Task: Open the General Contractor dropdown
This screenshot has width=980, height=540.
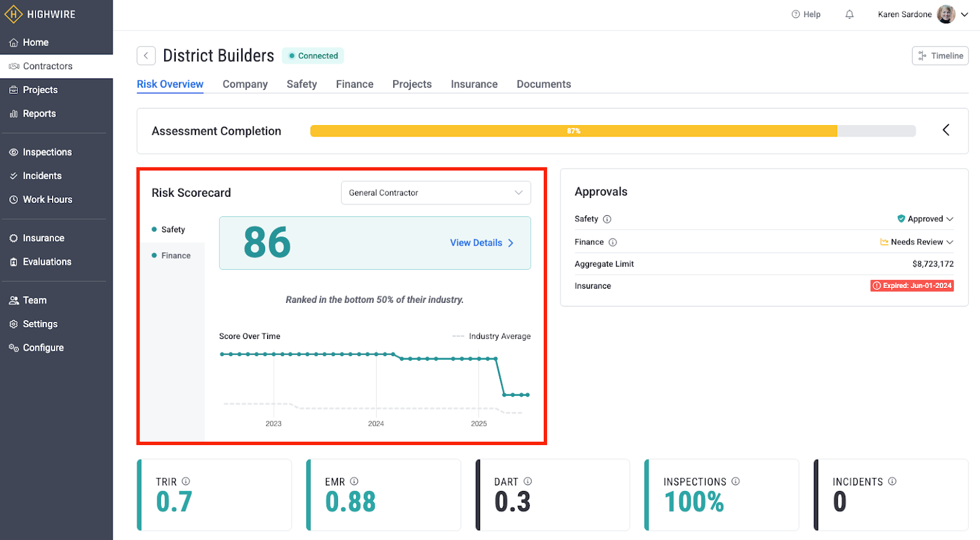Action: tap(435, 192)
